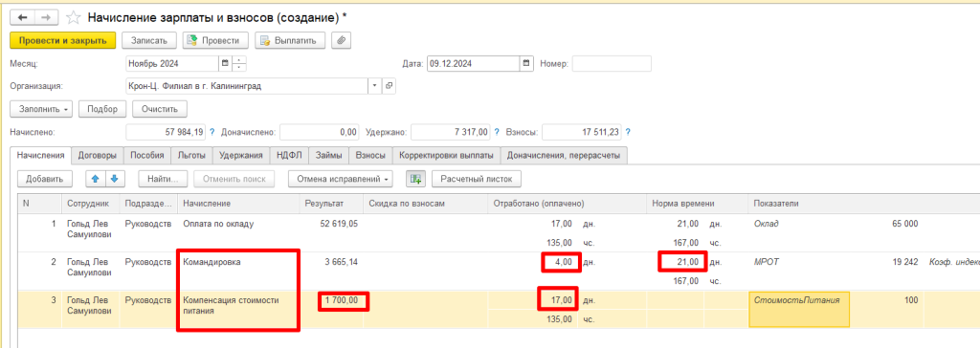Click the Начислено total field
The height and width of the screenshot is (348, 980).
167,133
